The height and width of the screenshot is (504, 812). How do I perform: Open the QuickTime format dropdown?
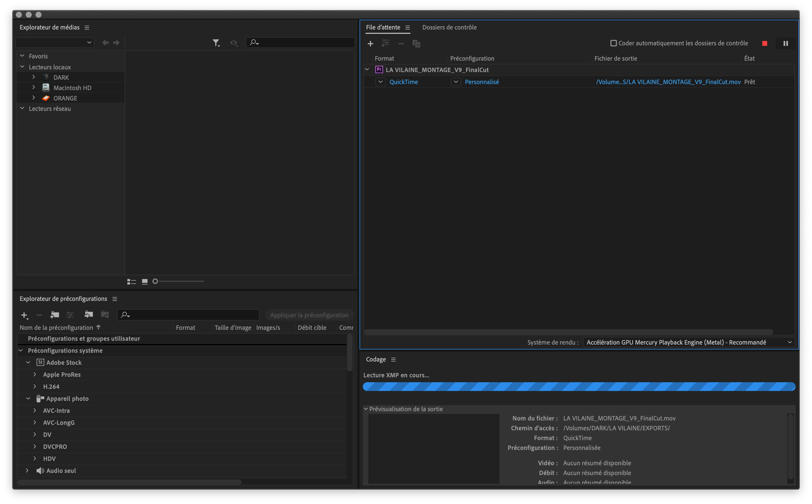(381, 82)
